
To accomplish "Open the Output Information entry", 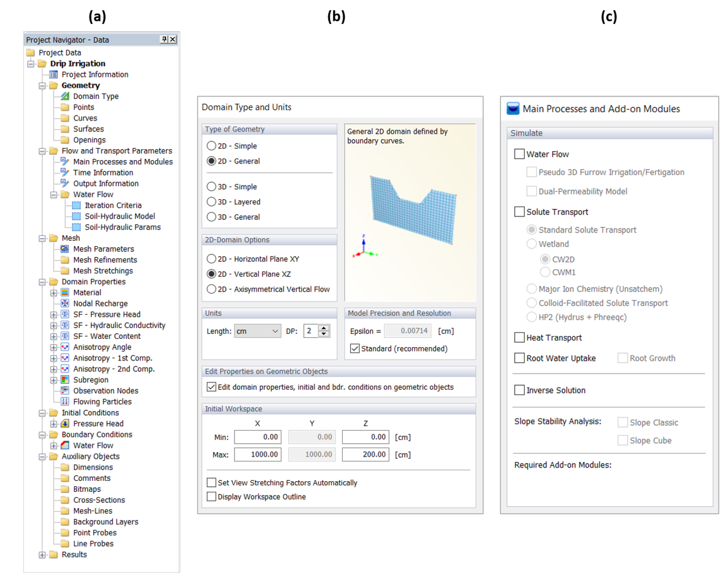I will click(x=106, y=184).
